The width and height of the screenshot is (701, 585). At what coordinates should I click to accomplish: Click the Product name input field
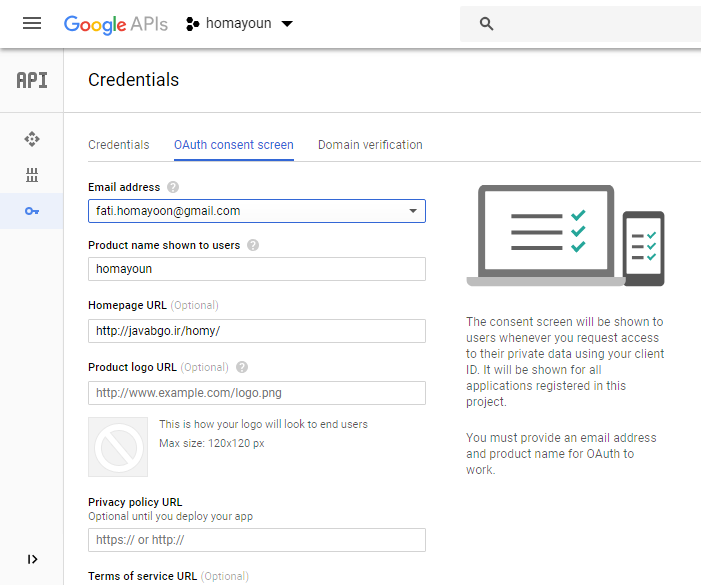click(x=257, y=269)
